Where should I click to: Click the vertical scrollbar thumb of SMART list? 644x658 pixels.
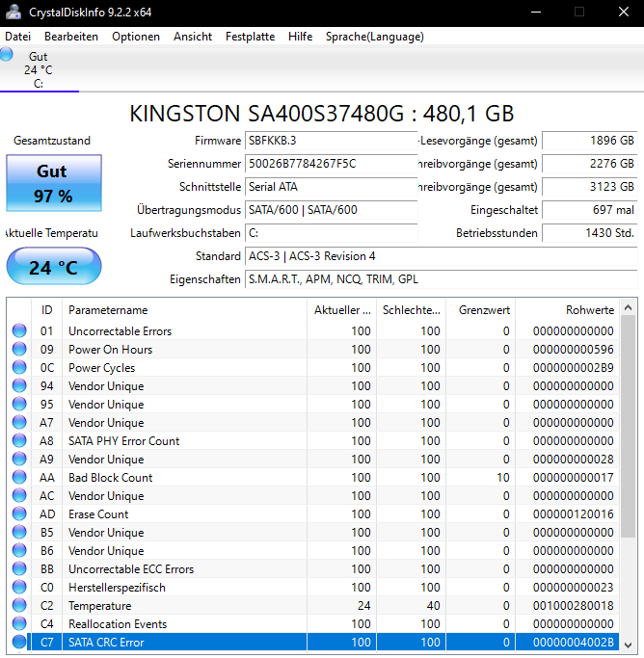(x=628, y=426)
